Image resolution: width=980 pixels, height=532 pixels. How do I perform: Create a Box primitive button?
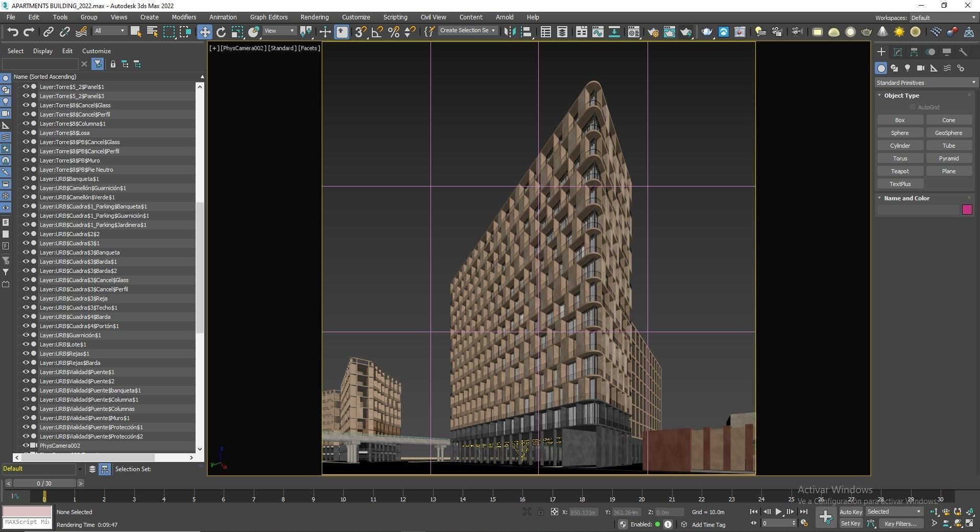pos(900,120)
